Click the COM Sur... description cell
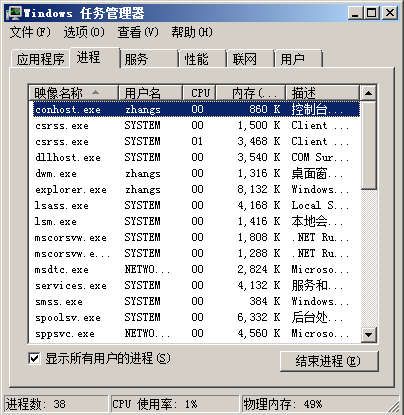This screenshot has width=404, height=415. tap(320, 157)
